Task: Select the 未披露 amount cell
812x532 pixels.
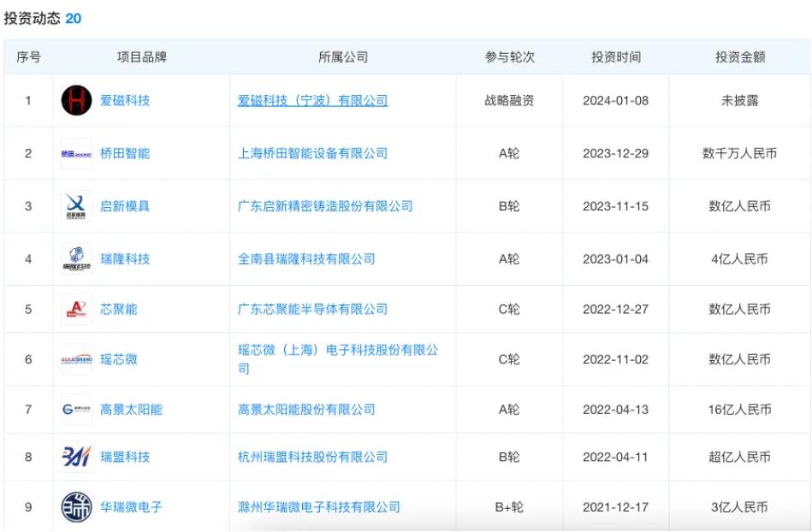Action: (x=740, y=100)
